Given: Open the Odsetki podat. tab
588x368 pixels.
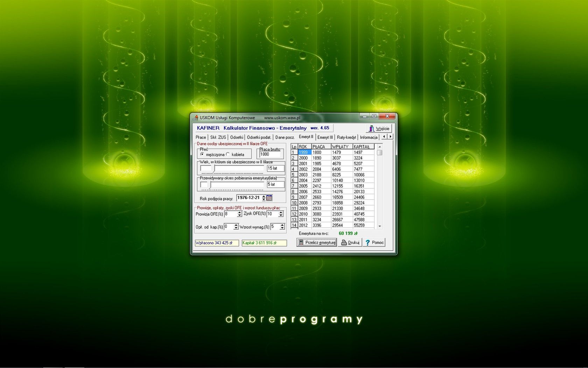Looking at the screenshot, I should (259, 137).
